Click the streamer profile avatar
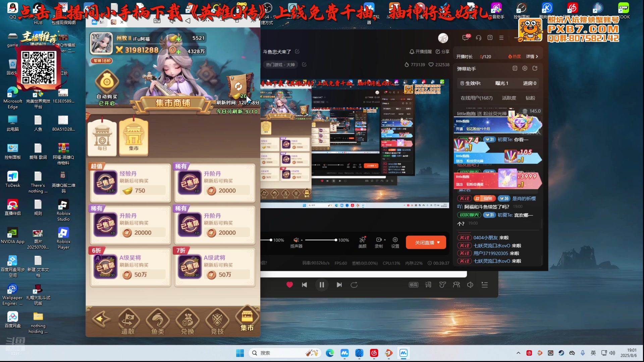This screenshot has height=362, width=644. [x=443, y=38]
